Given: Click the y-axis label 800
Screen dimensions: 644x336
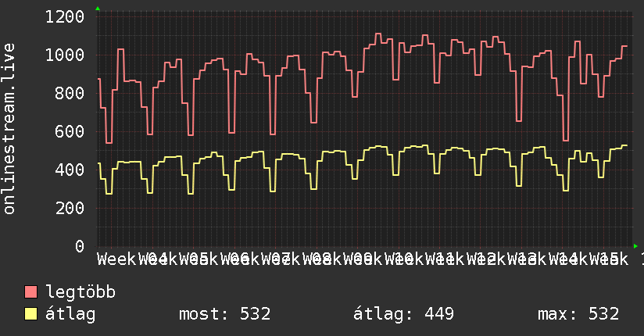Looking at the screenshot, I should coord(70,93).
